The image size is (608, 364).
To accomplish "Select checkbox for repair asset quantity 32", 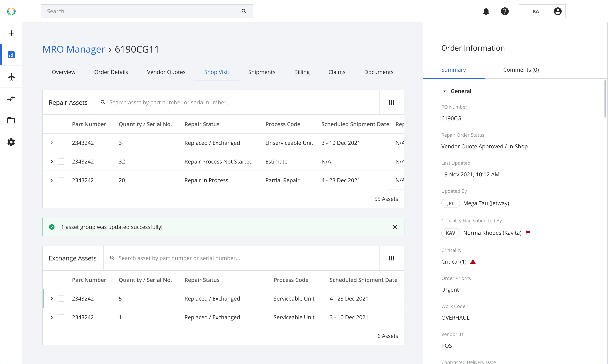I will pyautogui.click(x=61, y=162).
